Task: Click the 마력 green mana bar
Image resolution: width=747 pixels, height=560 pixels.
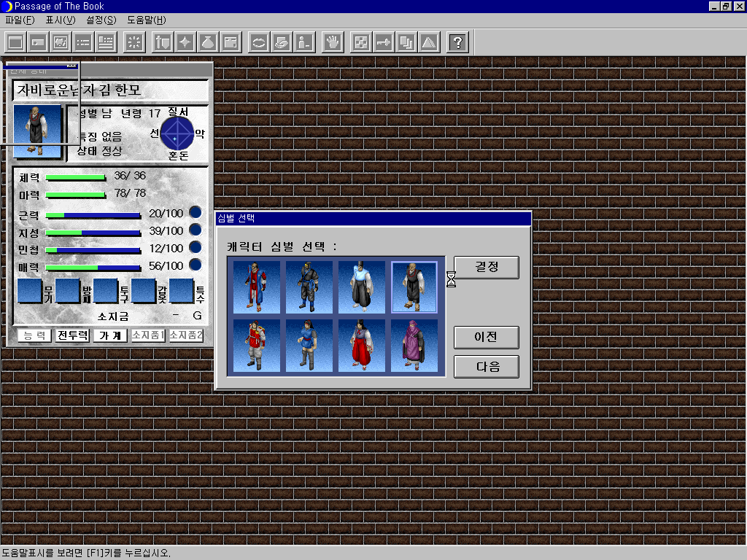Action: (76, 195)
